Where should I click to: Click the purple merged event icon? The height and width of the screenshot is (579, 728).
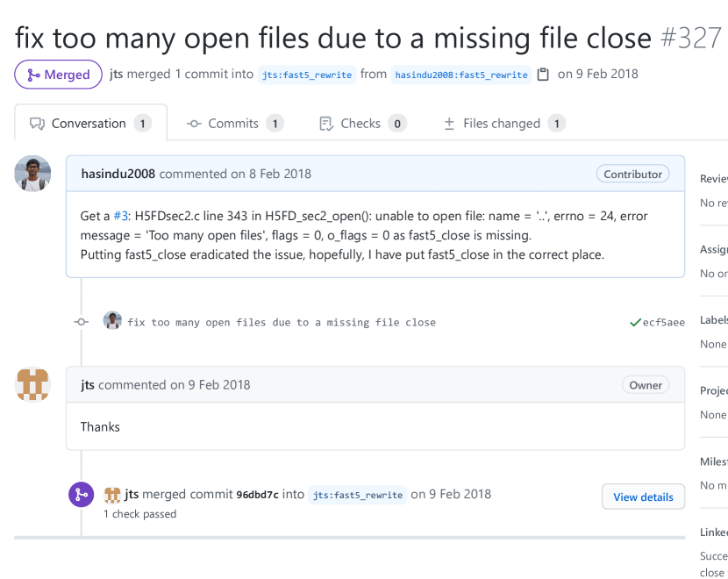[x=82, y=495]
